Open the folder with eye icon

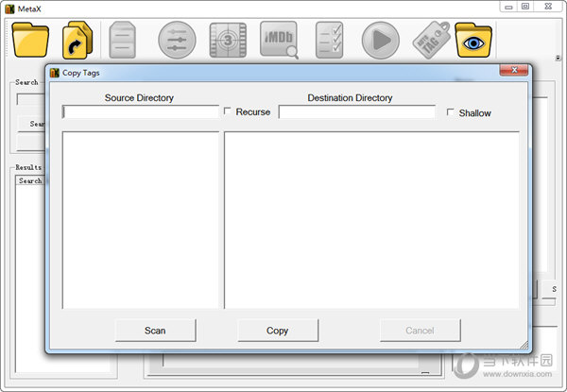pos(473,40)
